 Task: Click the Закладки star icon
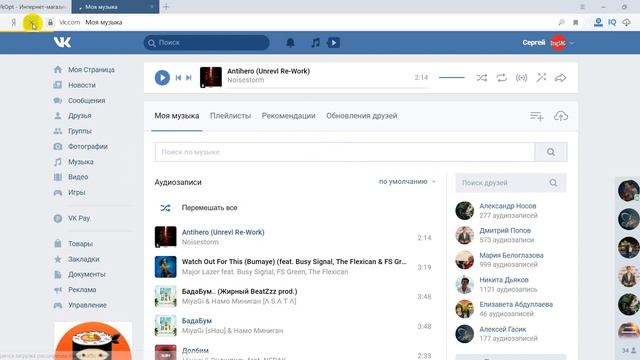pyautogui.click(x=58, y=259)
